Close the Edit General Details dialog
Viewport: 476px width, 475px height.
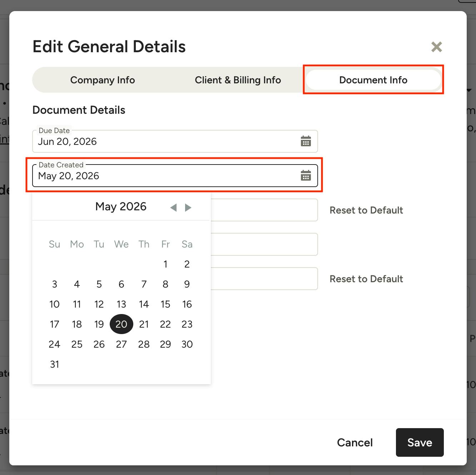(437, 47)
